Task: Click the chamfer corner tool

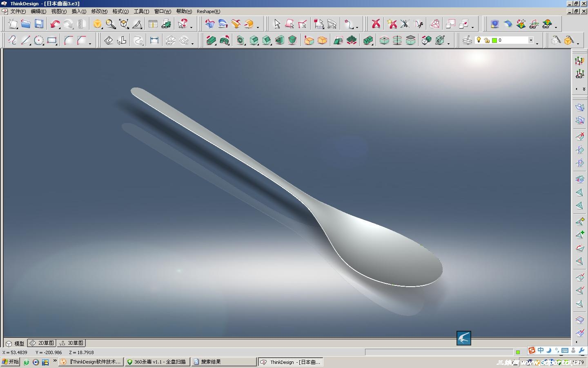Action: [x=82, y=40]
